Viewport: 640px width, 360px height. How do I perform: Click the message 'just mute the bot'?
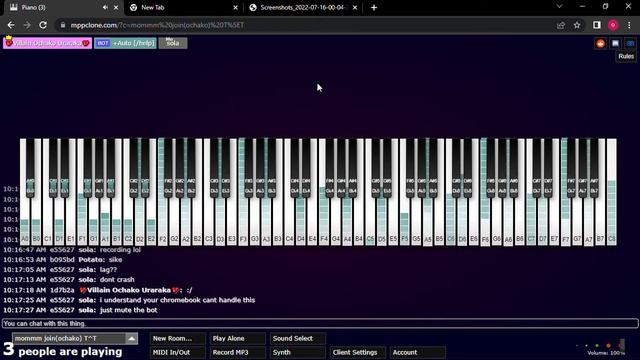129,310
